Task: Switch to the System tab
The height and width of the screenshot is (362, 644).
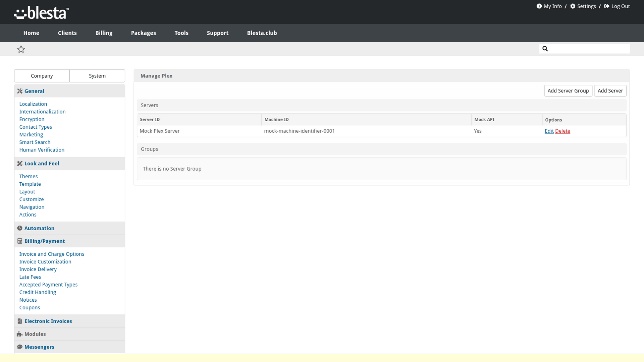Action: tap(97, 76)
